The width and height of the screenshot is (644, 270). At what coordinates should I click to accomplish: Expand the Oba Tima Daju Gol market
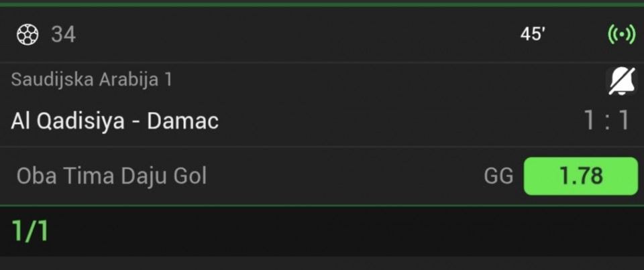[x=111, y=176]
